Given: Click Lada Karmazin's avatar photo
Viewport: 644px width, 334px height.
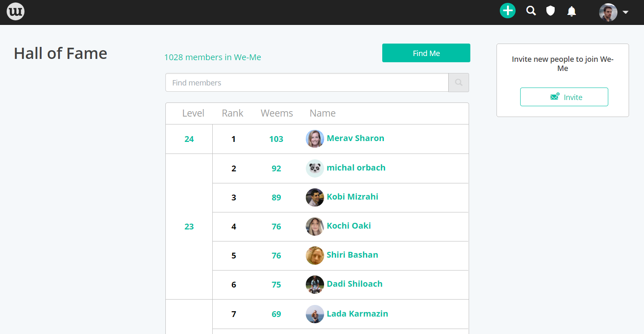Looking at the screenshot, I should coord(315,314).
